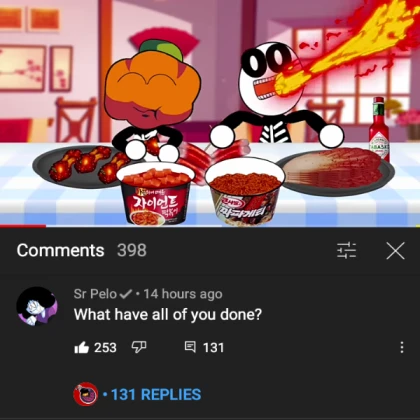Expand the 131 REPLIES thread
This screenshot has height=420, width=420.
[156, 394]
